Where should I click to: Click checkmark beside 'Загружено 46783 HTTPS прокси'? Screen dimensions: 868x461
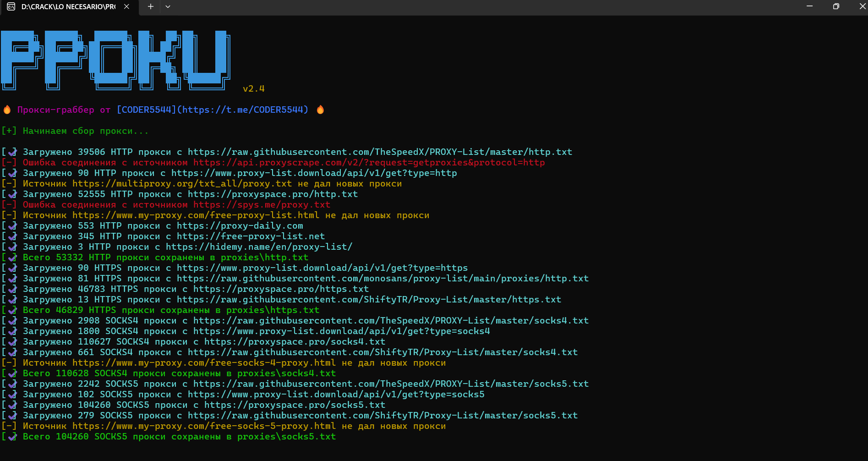12,289
